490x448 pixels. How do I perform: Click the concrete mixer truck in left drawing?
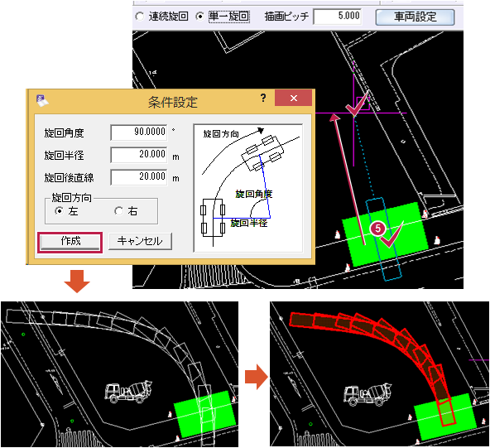pyautogui.click(x=128, y=392)
